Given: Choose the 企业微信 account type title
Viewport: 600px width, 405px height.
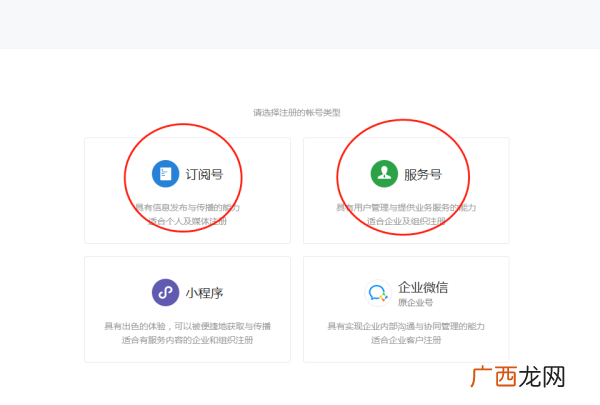Looking at the screenshot, I should [423, 287].
